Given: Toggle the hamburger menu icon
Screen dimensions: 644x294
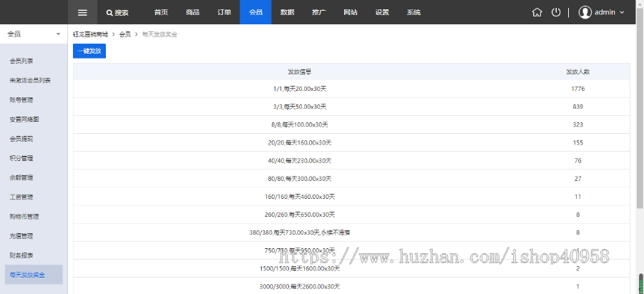Looking at the screenshot, I should [82, 12].
